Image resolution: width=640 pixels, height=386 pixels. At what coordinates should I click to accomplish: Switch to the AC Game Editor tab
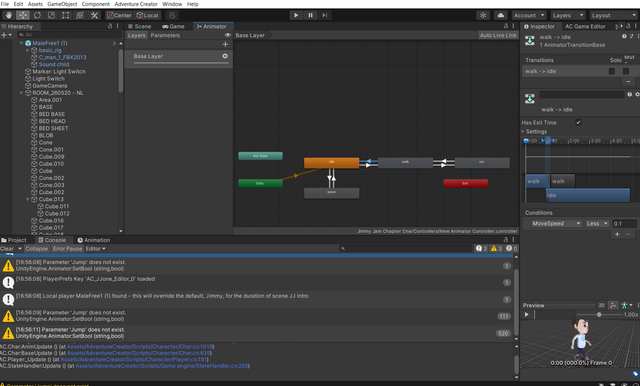pos(585,26)
